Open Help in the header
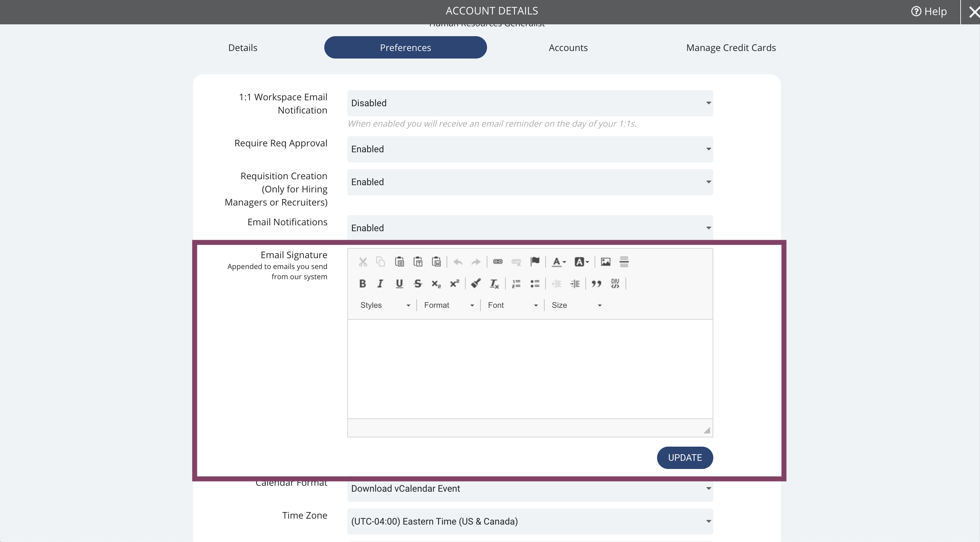 click(929, 12)
